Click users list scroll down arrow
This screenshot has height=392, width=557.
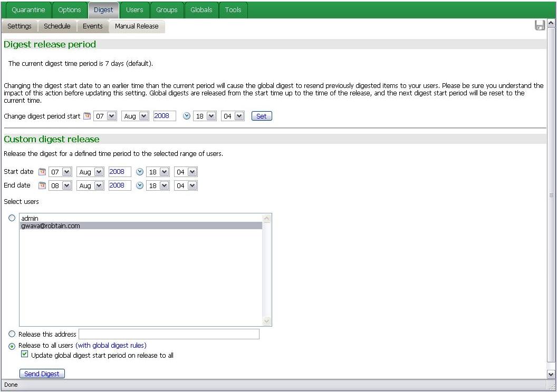click(267, 321)
